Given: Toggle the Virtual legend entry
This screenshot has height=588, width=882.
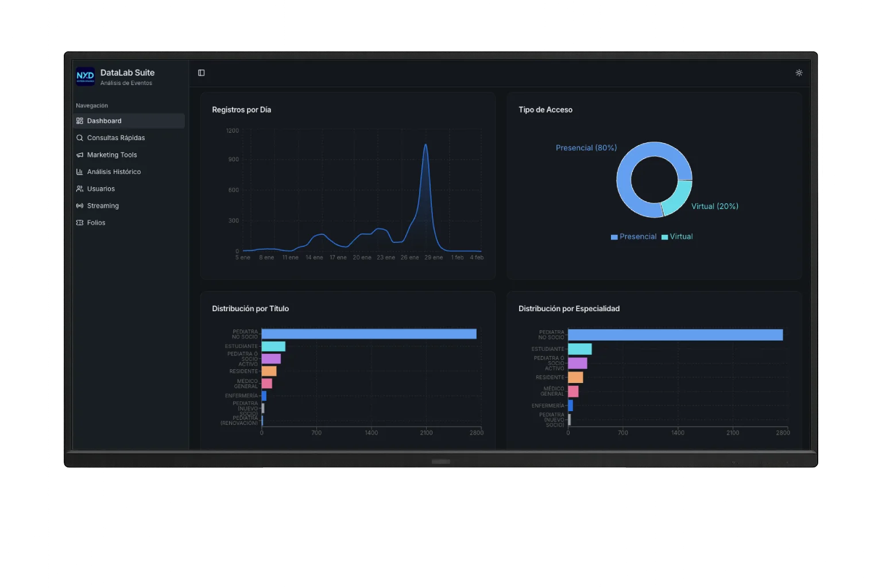Looking at the screenshot, I should tap(677, 237).
